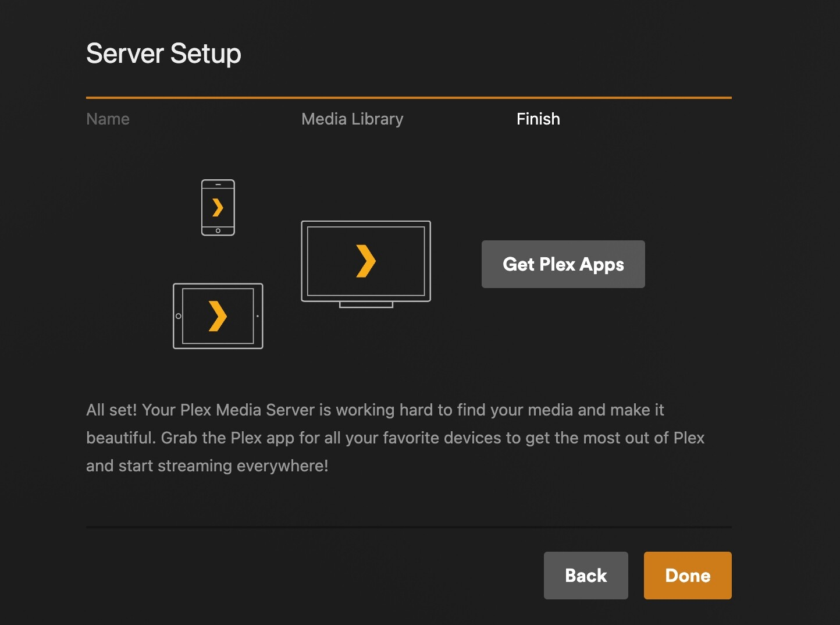The width and height of the screenshot is (840, 625).
Task: Click the Done button
Action: pyautogui.click(x=688, y=576)
